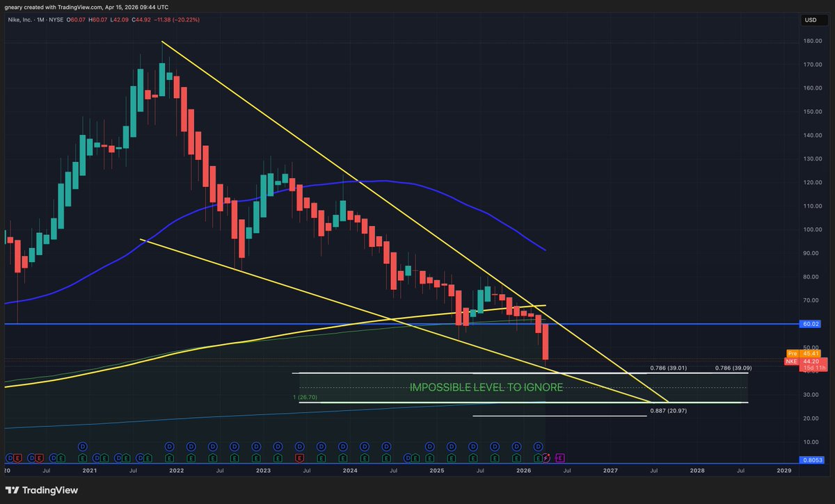Click the 2027 time axis label
The image size is (835, 504).
click(x=610, y=471)
